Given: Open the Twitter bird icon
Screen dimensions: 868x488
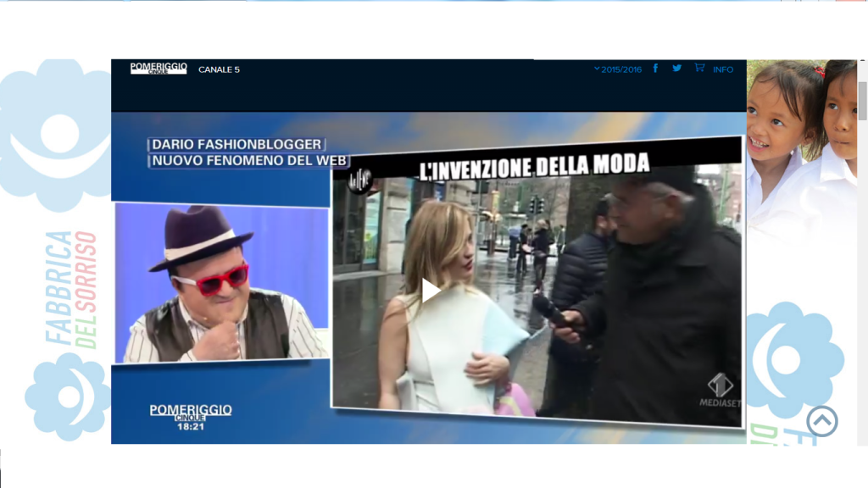Looking at the screenshot, I should (677, 68).
